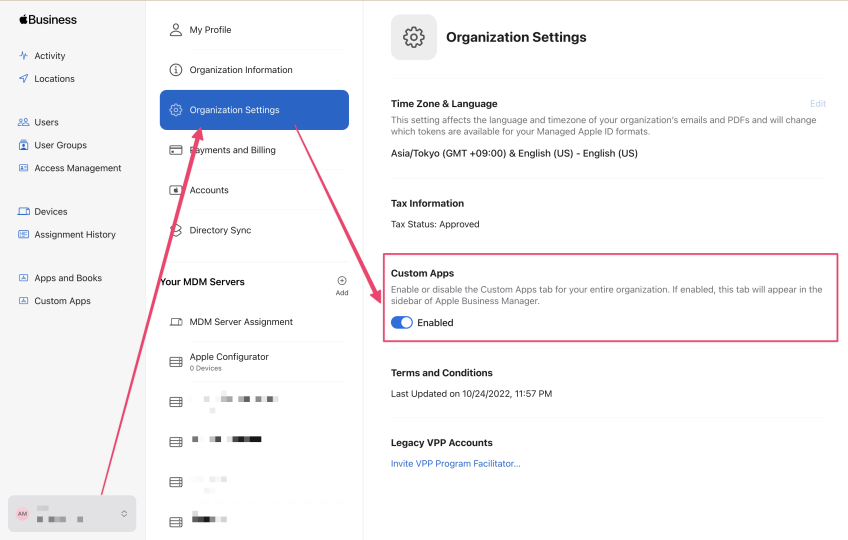848x540 pixels.
Task: Click Edit for Time Zone & Language
Action: 817,104
